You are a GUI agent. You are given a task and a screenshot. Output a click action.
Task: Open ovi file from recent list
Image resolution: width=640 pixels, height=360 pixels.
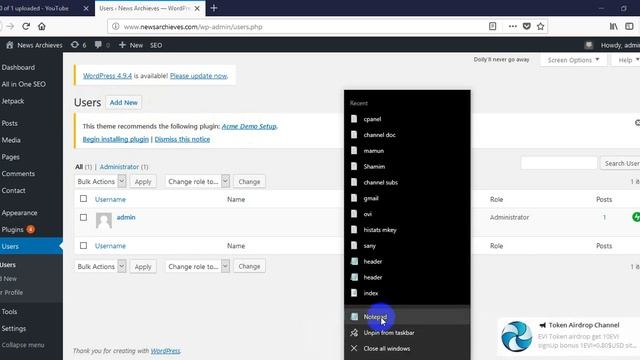pyautogui.click(x=407, y=214)
